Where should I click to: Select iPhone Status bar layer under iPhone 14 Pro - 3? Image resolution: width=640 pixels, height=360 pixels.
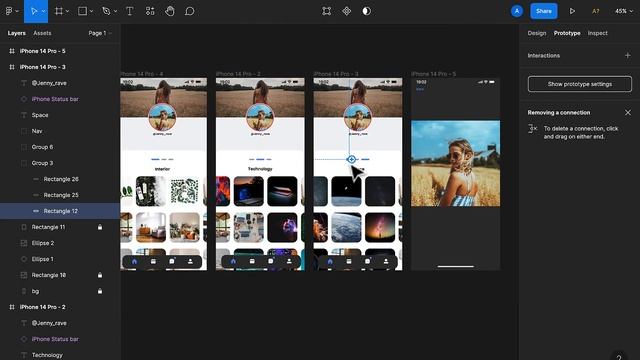point(60,99)
